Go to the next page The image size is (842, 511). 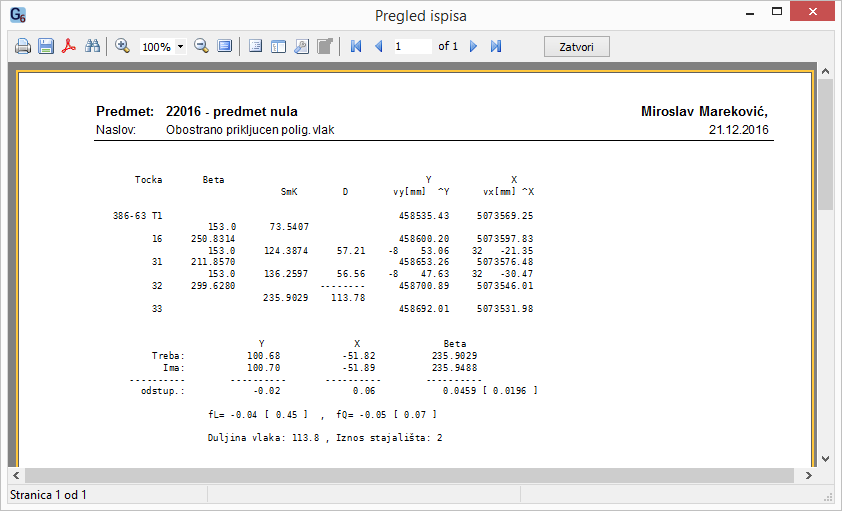click(473, 47)
